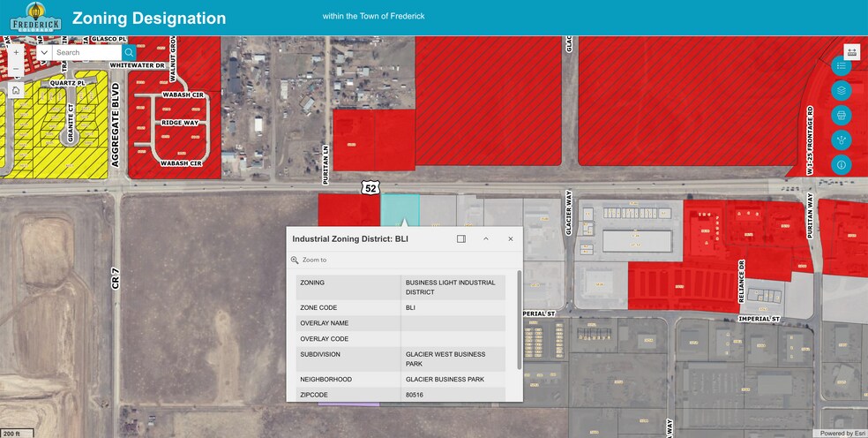Click in the Search input field
The height and width of the screenshot is (438, 868).
pos(86,53)
